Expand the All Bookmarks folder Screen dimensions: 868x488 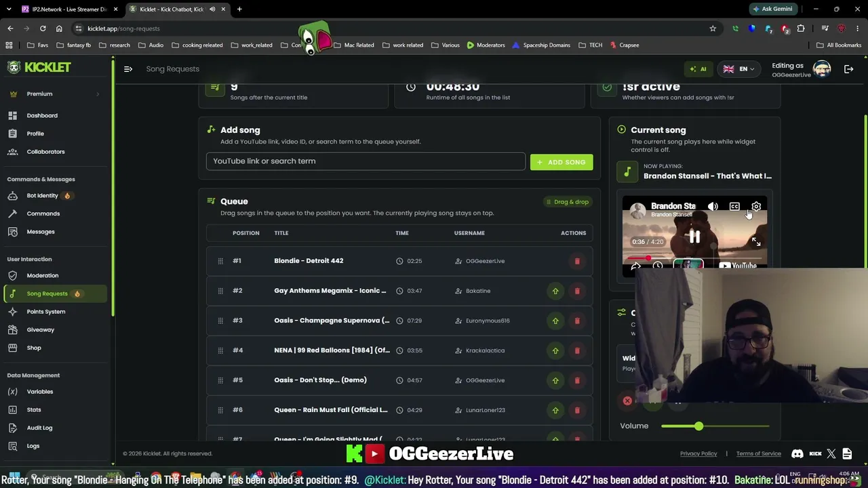coord(839,45)
